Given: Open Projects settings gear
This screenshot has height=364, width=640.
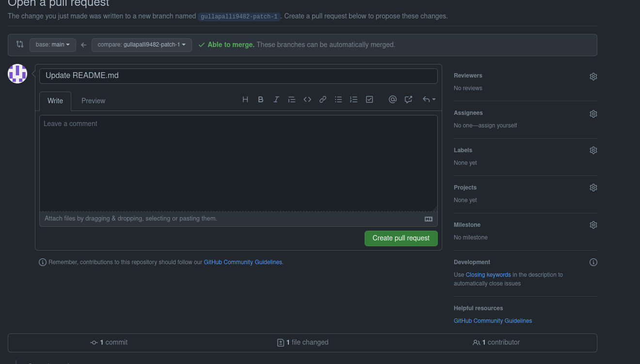Looking at the screenshot, I should tap(593, 188).
